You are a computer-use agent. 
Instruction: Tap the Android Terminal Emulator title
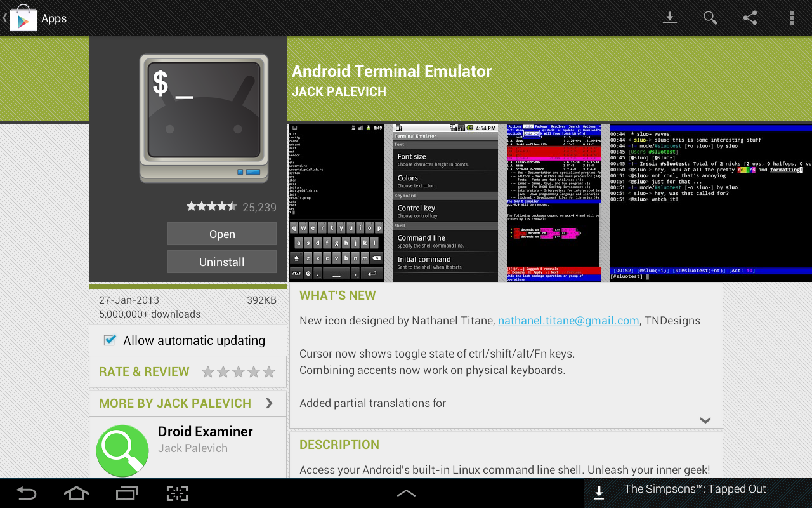pyautogui.click(x=391, y=71)
